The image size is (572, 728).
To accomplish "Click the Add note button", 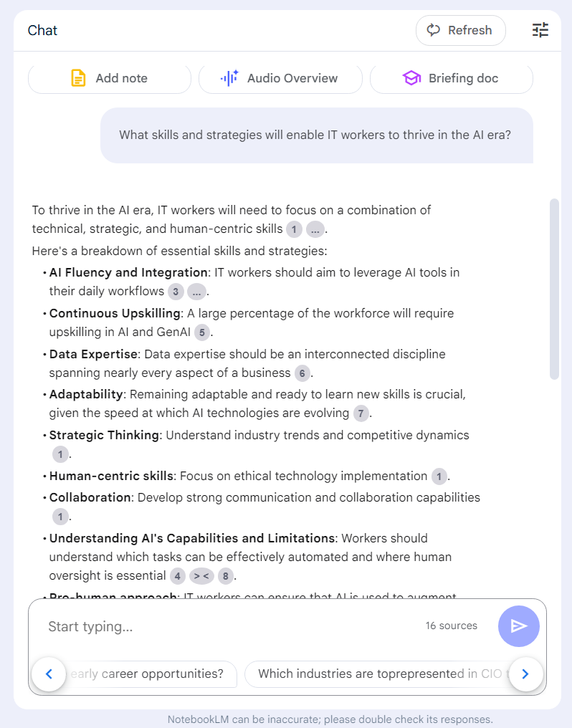I will [110, 78].
